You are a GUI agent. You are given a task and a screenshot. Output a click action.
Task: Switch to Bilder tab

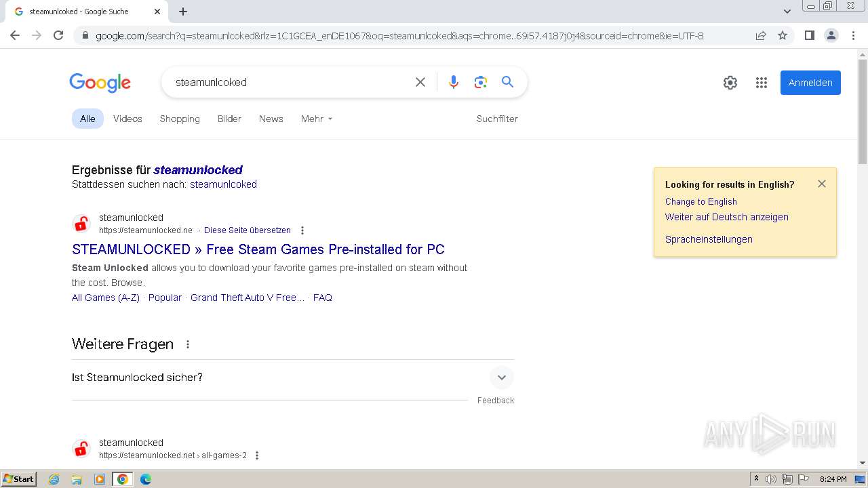229,119
